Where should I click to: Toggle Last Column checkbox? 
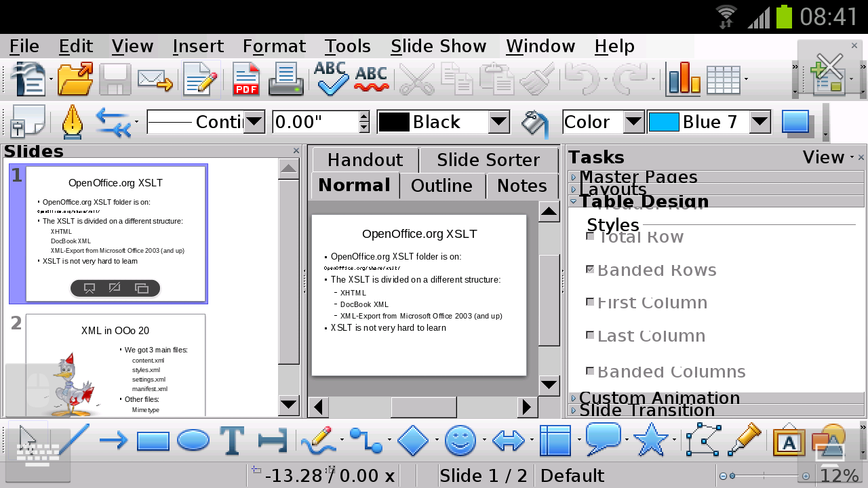pyautogui.click(x=590, y=335)
